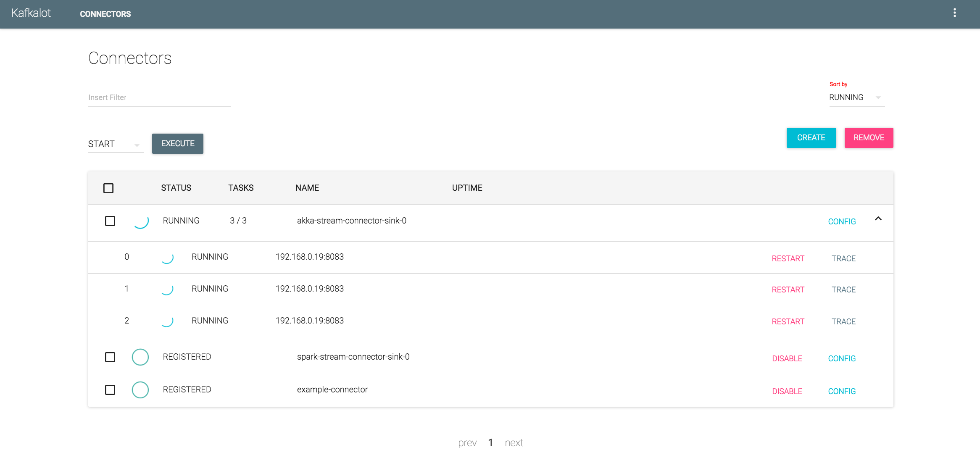This screenshot has width=980, height=463.
Task: Click the example-connector registered status circle
Action: 140,390
